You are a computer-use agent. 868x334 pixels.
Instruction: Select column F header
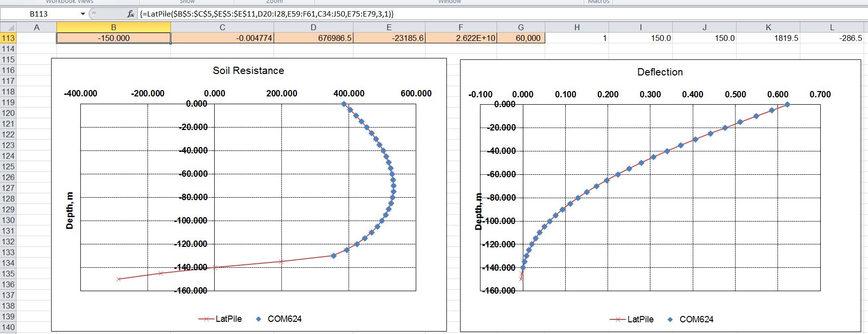click(x=461, y=27)
